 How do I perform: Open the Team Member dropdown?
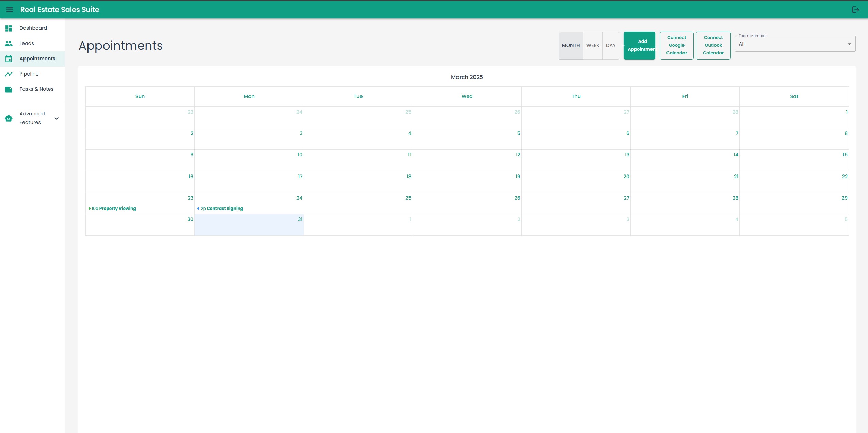790,44
